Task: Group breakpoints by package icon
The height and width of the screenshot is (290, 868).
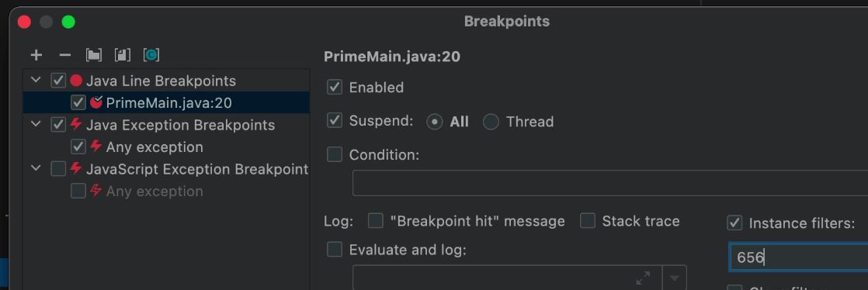Action: 93,55
